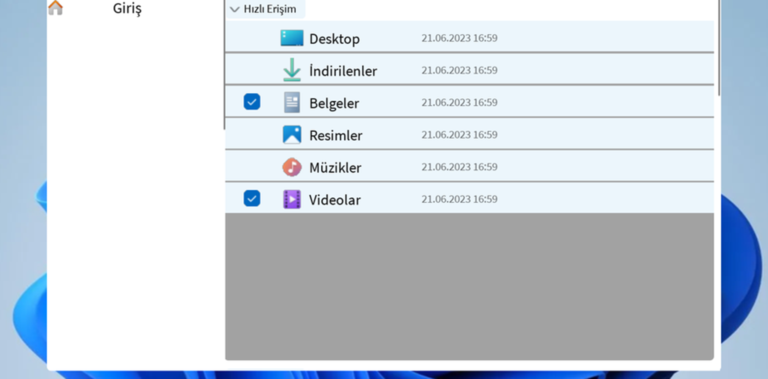Click the Müzikler row date stamp
This screenshot has width=768, height=379.
pos(459,167)
